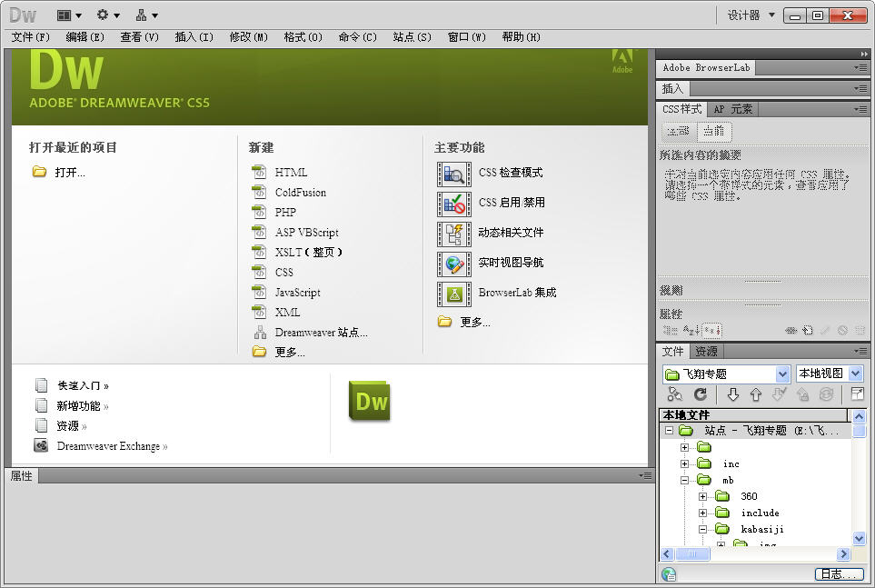Delete CSS rule with the trash icon
This screenshot has width=875, height=588.
pyautogui.click(x=860, y=330)
